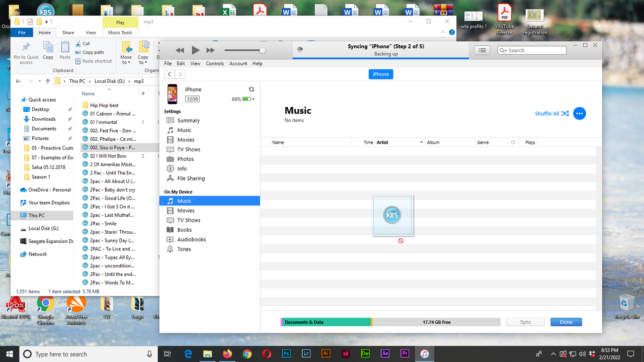Click the heart love column header
The height and width of the screenshot is (362, 644).
click(x=513, y=143)
